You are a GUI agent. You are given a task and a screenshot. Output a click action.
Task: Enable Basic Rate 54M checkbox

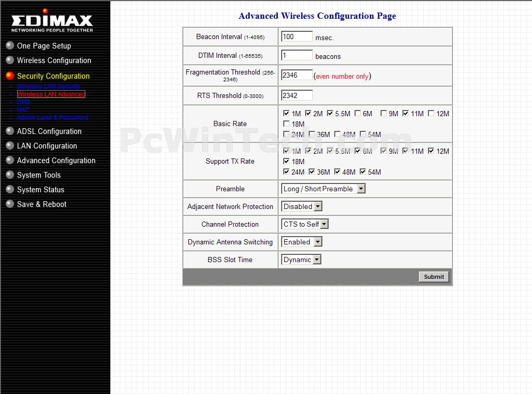point(363,134)
